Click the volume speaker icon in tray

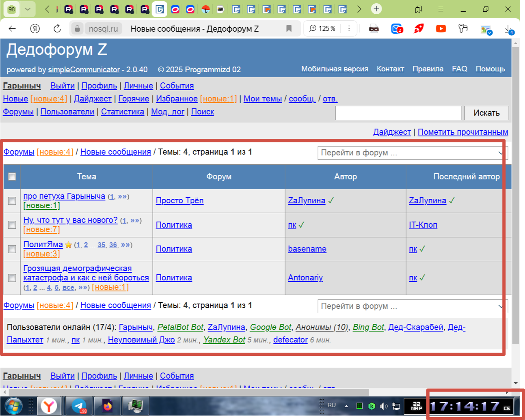pyautogui.click(x=383, y=406)
